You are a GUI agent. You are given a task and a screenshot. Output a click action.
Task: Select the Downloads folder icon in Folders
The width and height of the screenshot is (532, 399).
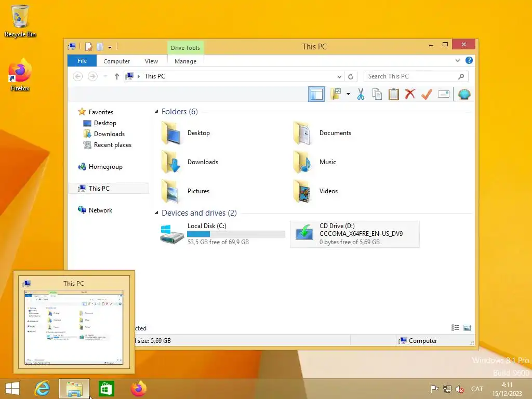(x=171, y=162)
